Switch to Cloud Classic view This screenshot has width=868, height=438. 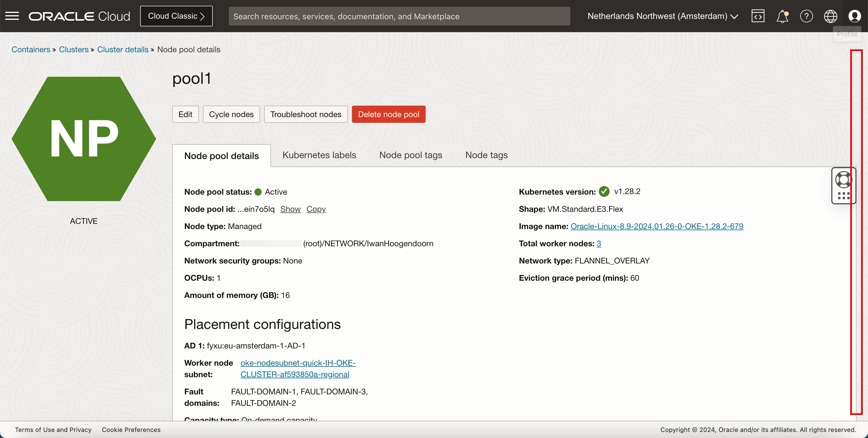[x=176, y=16]
